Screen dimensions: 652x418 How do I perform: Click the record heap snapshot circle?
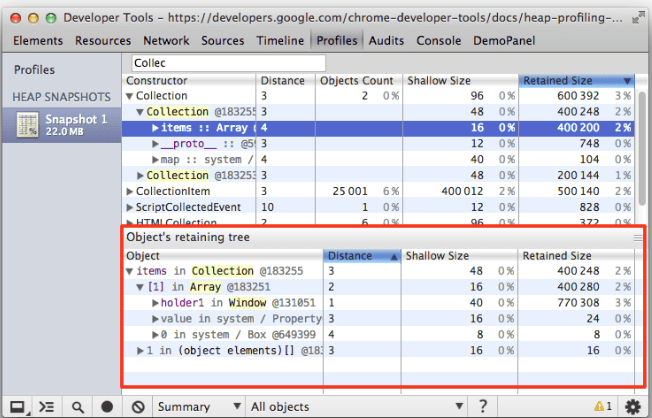click(x=107, y=406)
